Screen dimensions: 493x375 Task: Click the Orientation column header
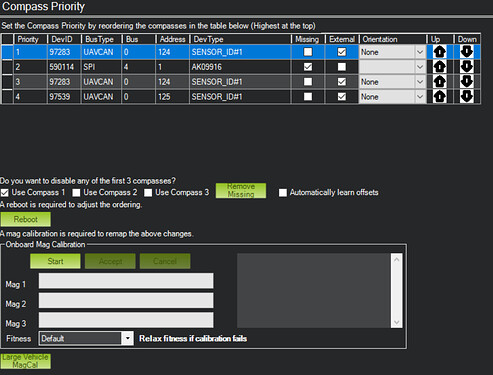pos(392,39)
